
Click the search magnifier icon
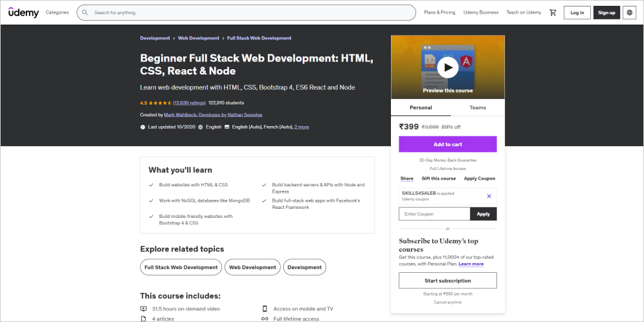[85, 12]
